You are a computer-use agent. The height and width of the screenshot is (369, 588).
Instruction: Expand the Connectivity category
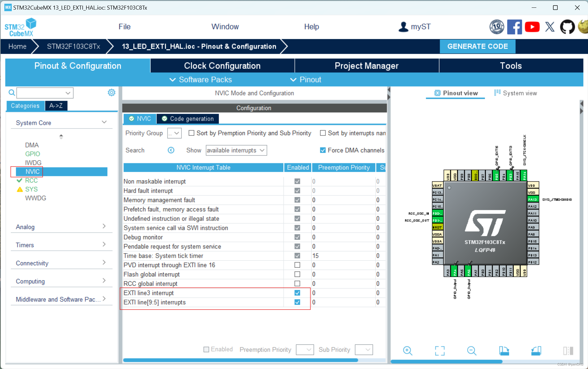(104, 262)
